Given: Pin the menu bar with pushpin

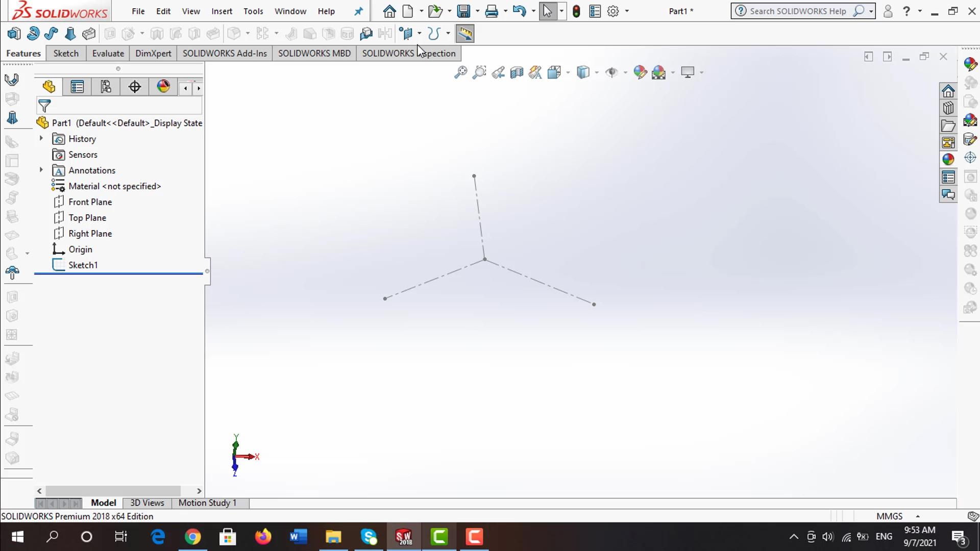Looking at the screenshot, I should click(358, 11).
